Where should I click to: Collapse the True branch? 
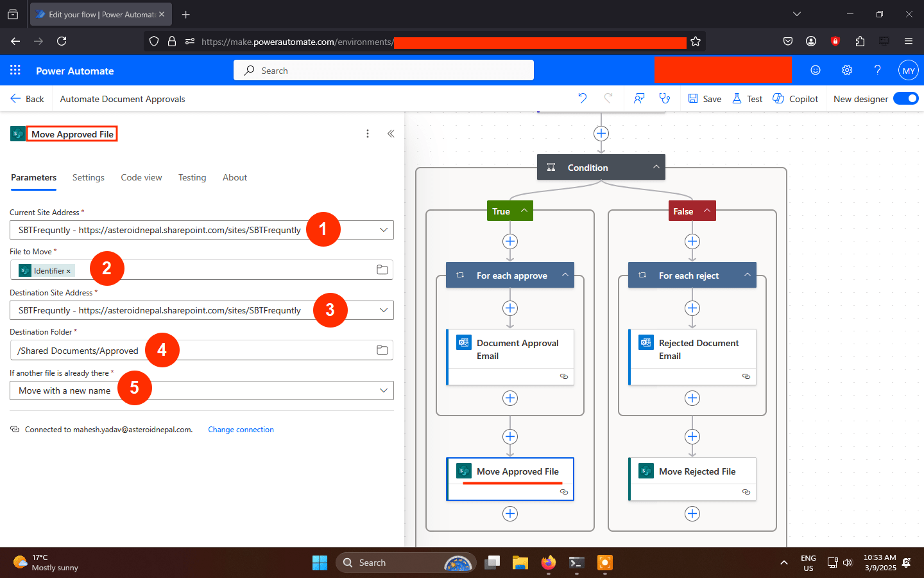click(x=524, y=211)
